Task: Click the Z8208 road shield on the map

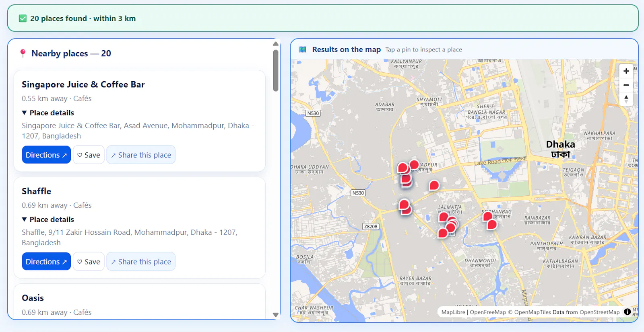Action: (371, 227)
